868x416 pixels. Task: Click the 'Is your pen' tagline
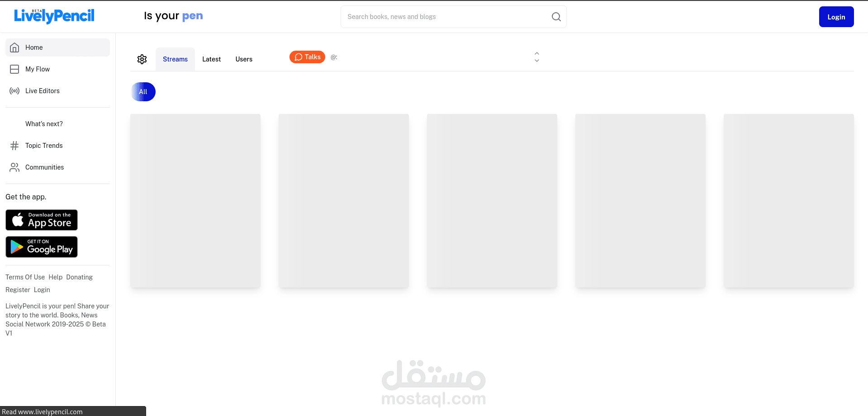coord(173,16)
